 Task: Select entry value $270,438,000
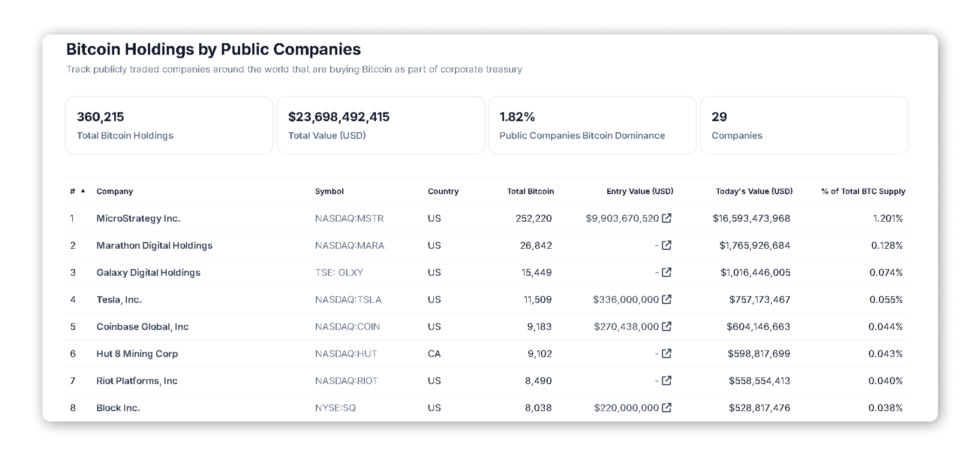click(x=626, y=327)
